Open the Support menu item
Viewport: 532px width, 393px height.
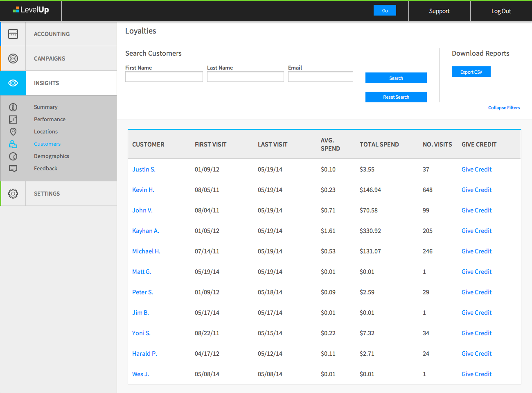pos(439,11)
